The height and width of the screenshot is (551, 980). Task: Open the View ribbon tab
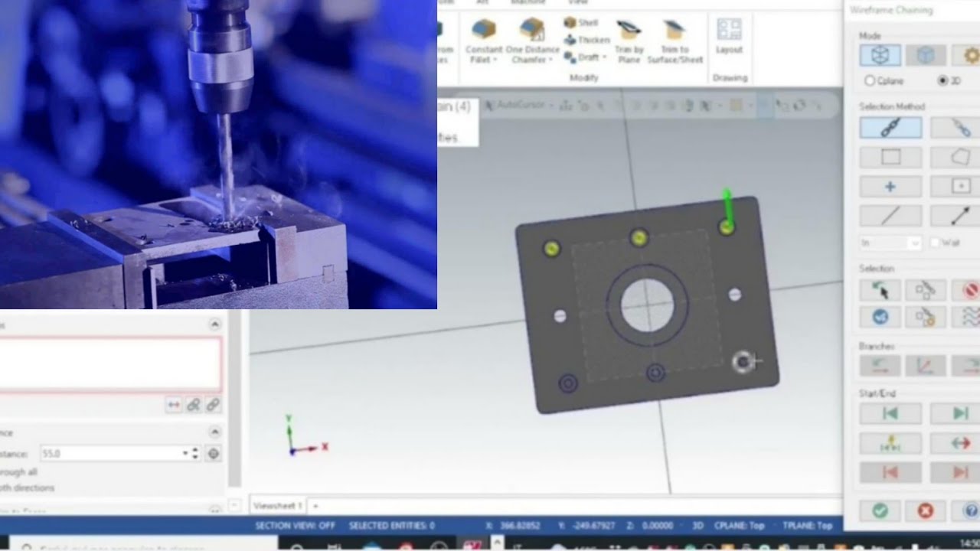point(578,3)
